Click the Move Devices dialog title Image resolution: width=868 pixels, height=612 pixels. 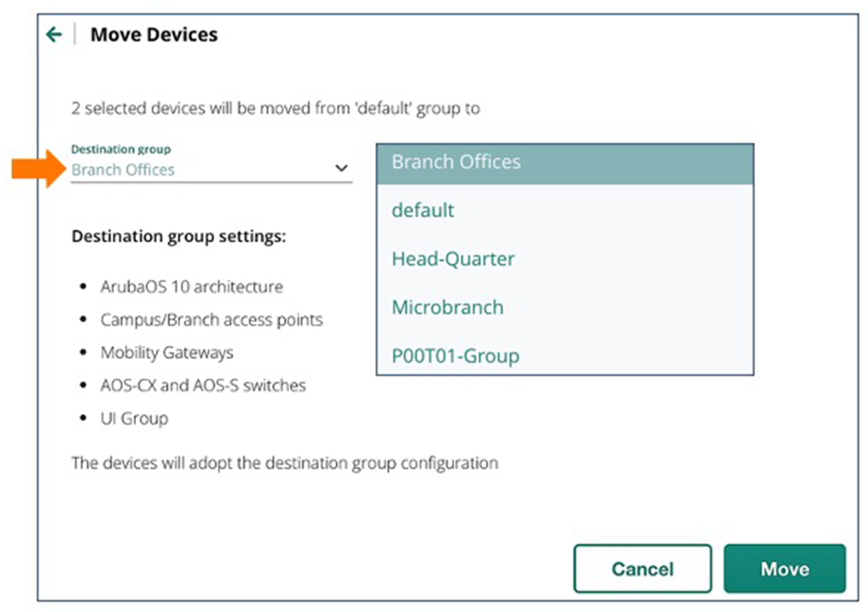coord(154,35)
